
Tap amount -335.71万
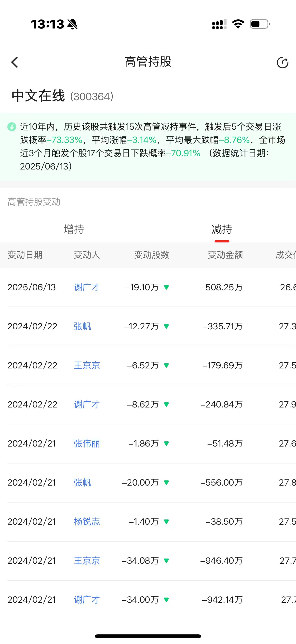(223, 326)
